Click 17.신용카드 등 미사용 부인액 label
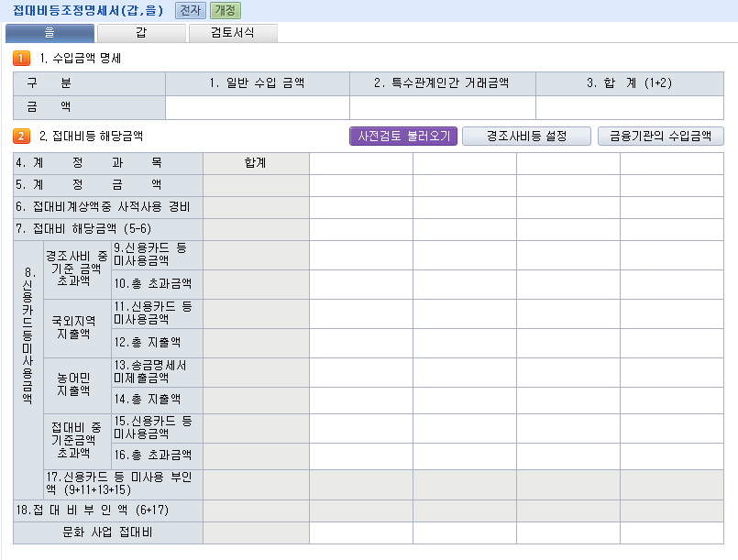Viewport: 738px width, 560px height. (124, 484)
